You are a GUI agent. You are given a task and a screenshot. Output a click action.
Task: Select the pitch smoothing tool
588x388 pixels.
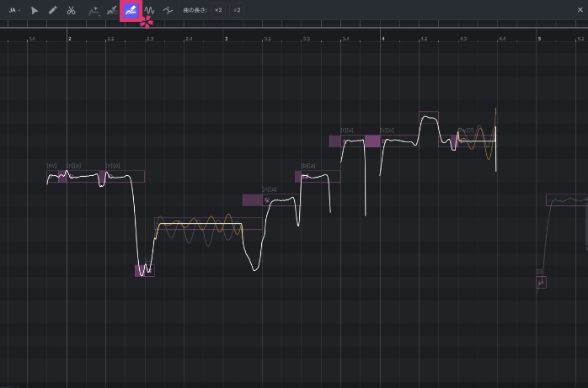(x=168, y=10)
